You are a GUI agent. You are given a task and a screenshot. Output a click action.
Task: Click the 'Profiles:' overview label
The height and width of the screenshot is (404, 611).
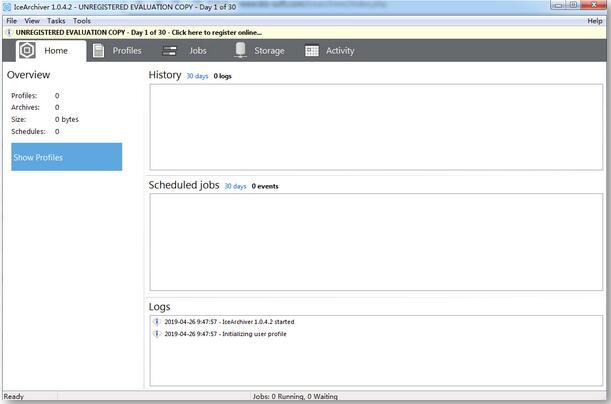coord(24,95)
